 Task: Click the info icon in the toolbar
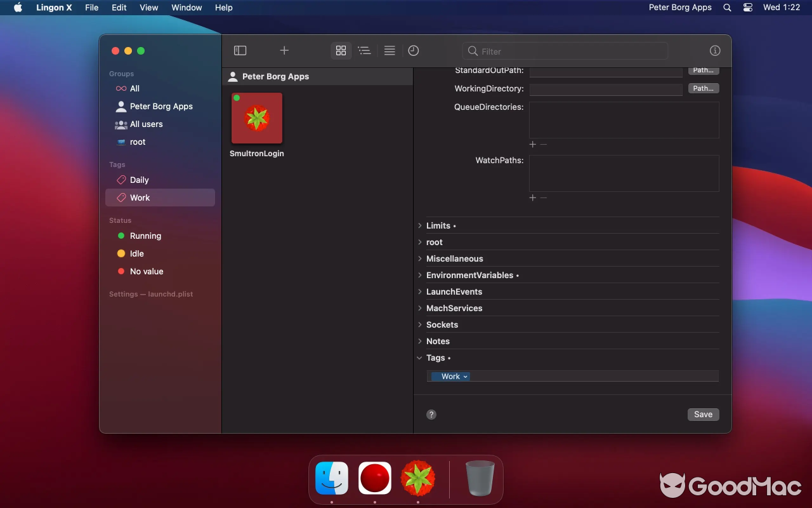(x=715, y=50)
